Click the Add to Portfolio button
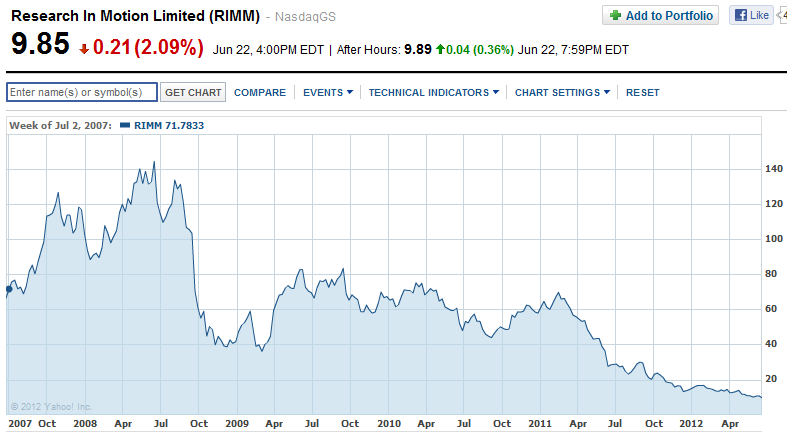Viewport: 787px width, 432px height. point(661,15)
